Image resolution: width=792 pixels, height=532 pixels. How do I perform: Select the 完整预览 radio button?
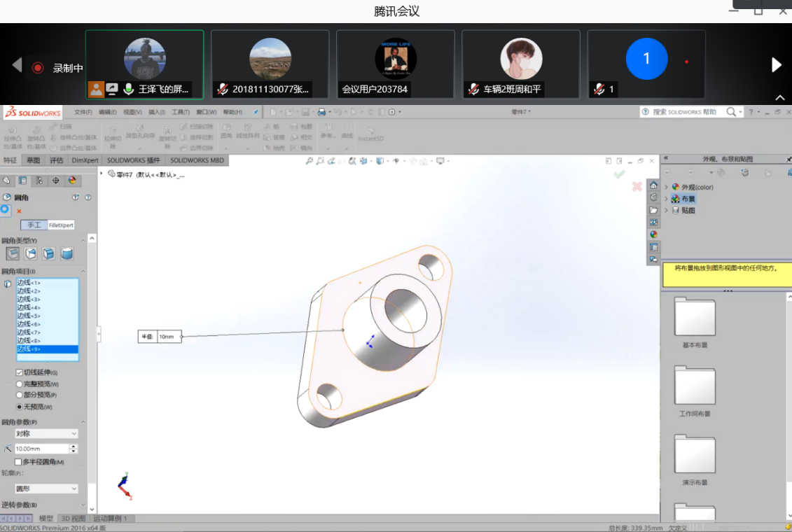point(20,384)
